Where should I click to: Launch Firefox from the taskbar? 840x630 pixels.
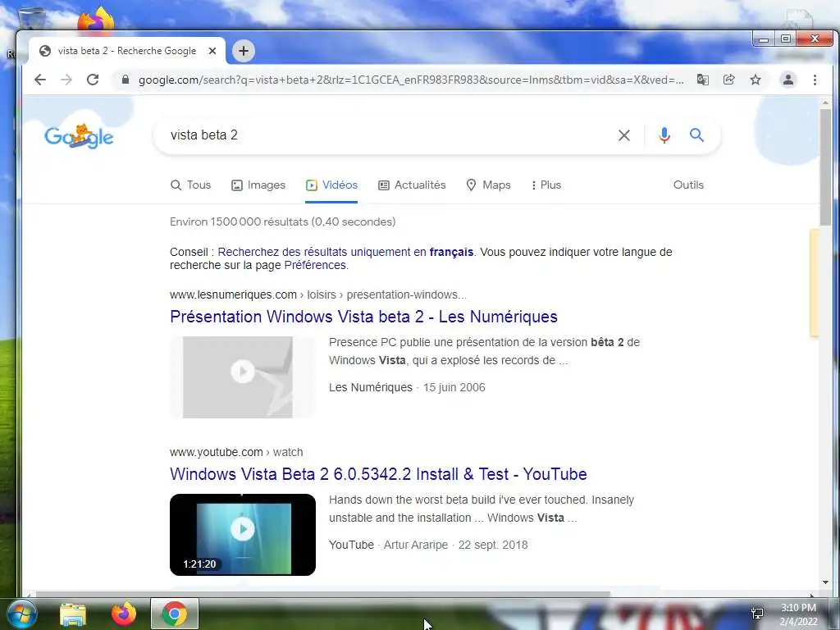click(124, 614)
